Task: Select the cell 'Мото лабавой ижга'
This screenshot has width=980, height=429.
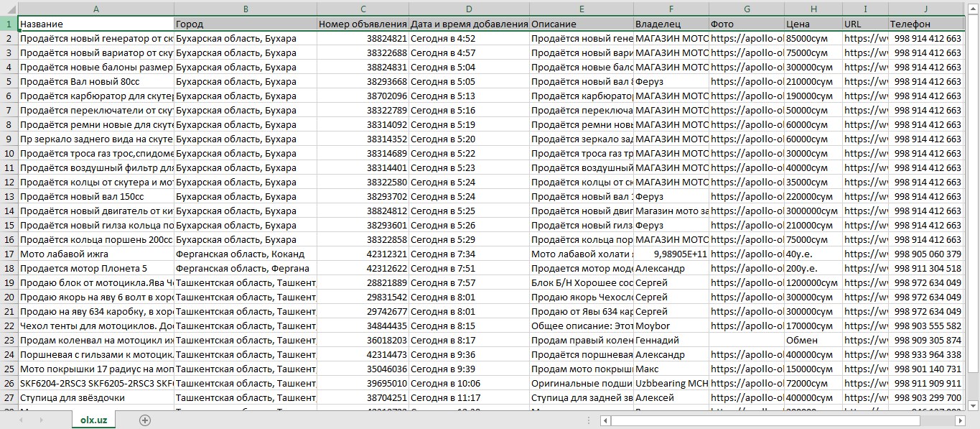Action: (95, 254)
